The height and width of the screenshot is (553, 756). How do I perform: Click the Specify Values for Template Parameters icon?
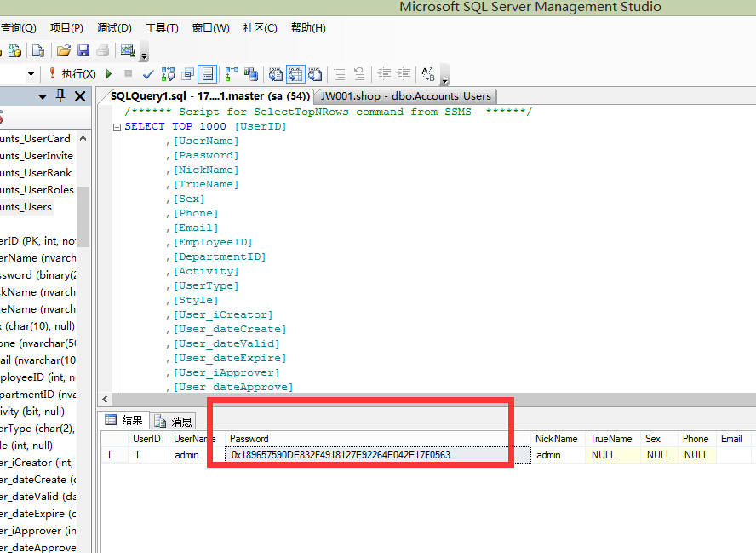pos(428,74)
